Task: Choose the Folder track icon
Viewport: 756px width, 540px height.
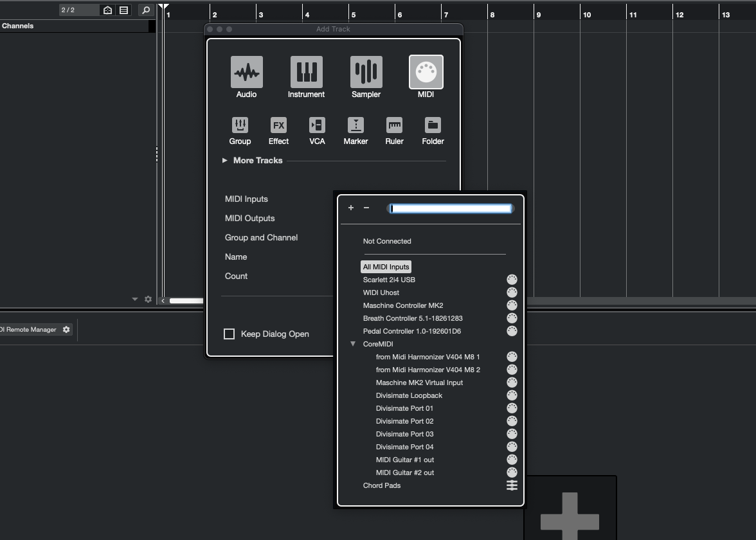Action: pyautogui.click(x=433, y=125)
